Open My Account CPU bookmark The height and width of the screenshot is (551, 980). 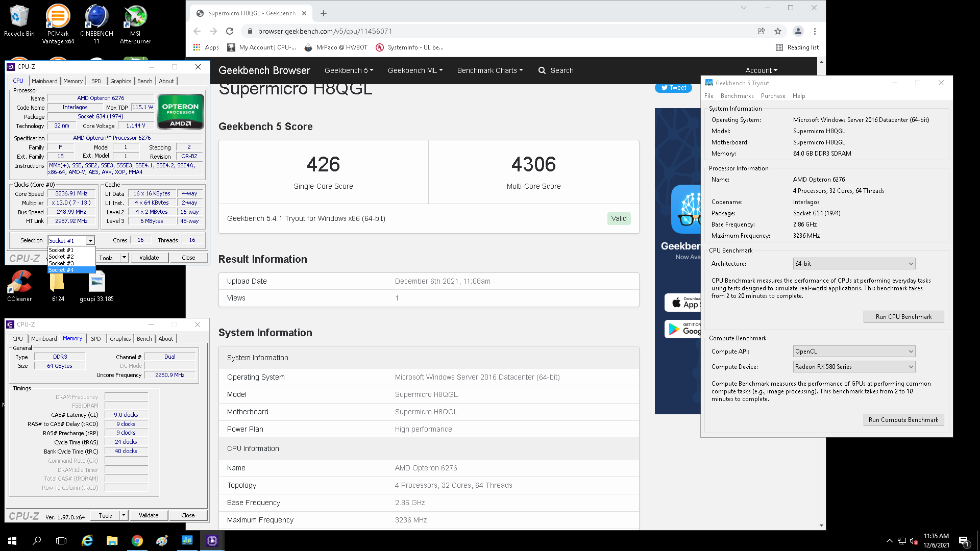(x=262, y=47)
